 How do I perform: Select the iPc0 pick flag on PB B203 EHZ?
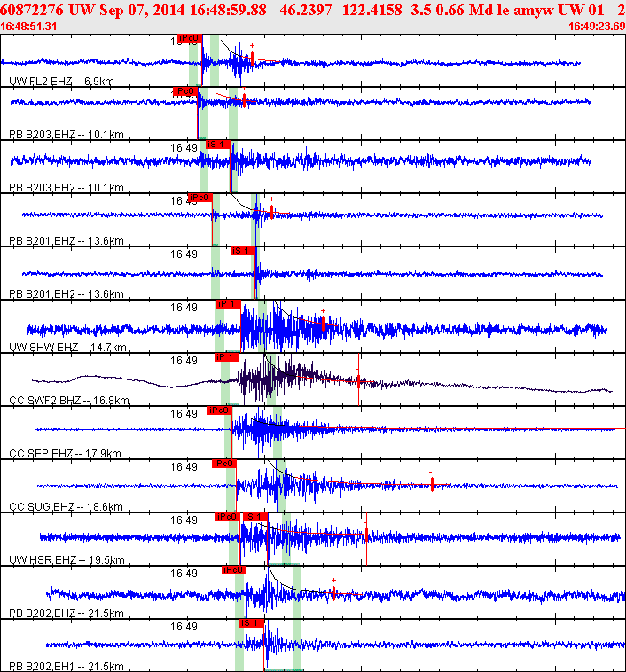pos(185,91)
